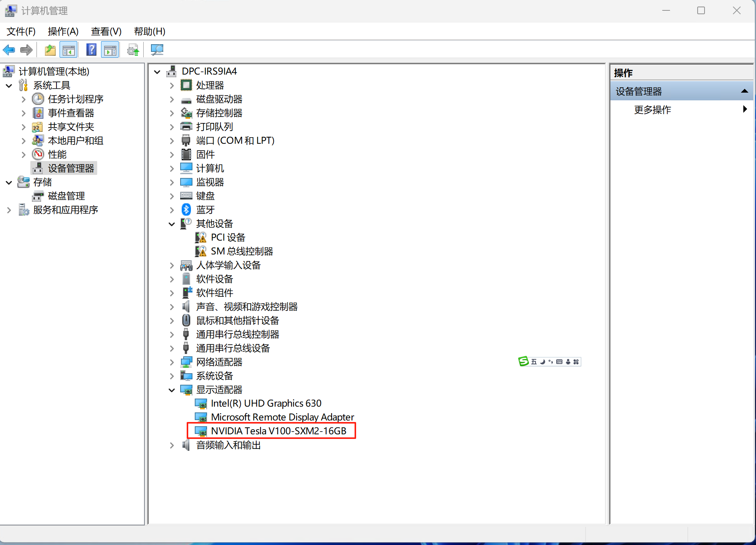Viewport: 756px width, 545px height.
Task: Select the SM 总线控制器 device entry
Action: tap(242, 251)
